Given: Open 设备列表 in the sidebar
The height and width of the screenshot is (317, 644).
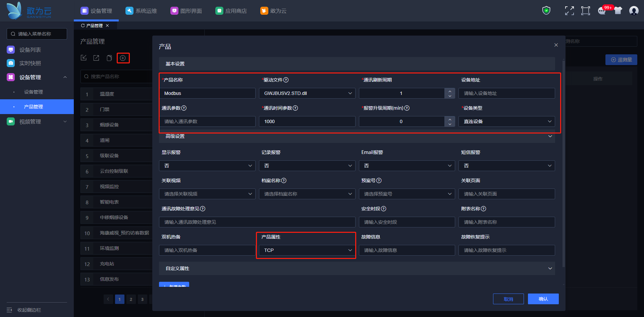Looking at the screenshot, I should click(30, 50).
